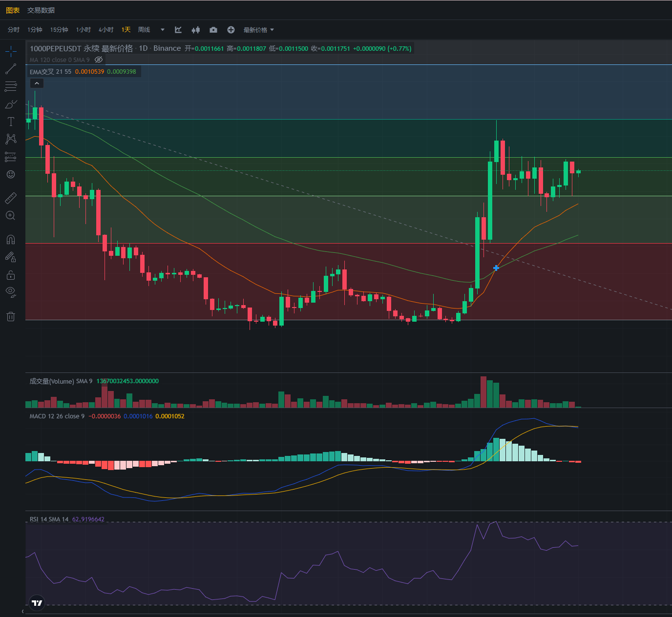672x617 pixels.
Task: Collapse the indicator legend chevron
Action: (37, 83)
